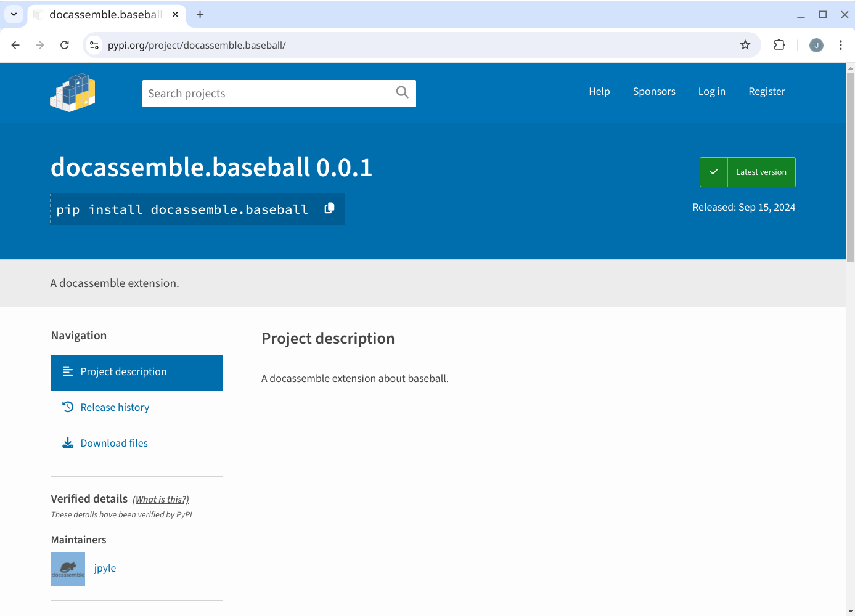Click the Project description heading in main content
This screenshot has width=855, height=616.
tap(328, 339)
